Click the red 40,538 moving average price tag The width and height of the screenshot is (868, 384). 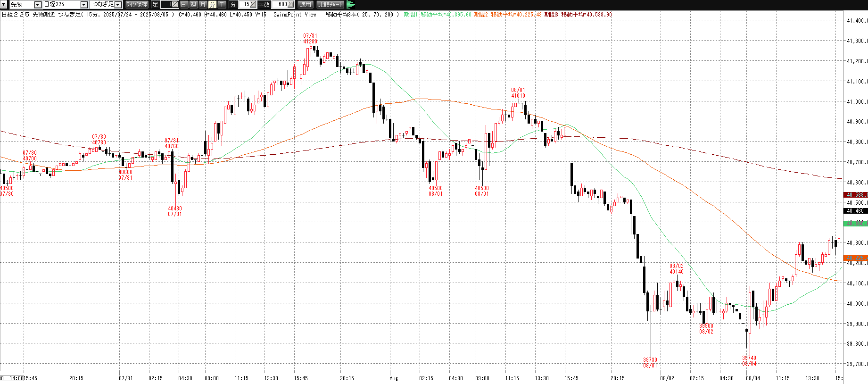coord(855,194)
